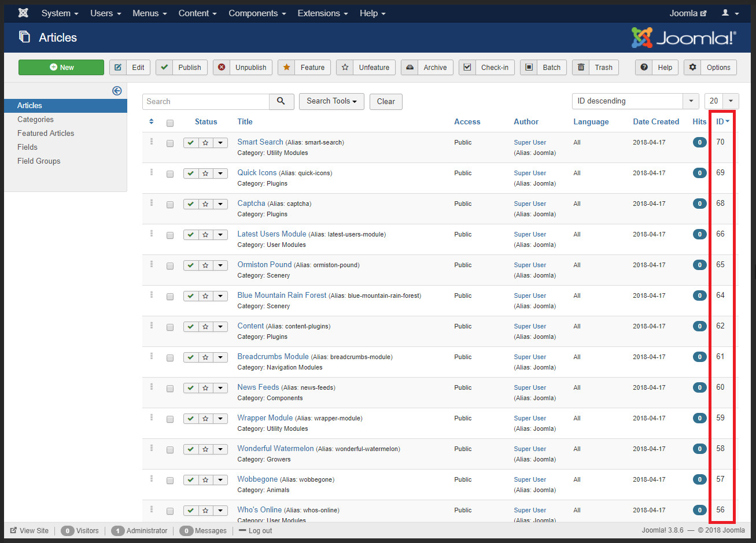Open Field Groups in the sidebar
This screenshot has height=543, width=756.
[x=39, y=161]
